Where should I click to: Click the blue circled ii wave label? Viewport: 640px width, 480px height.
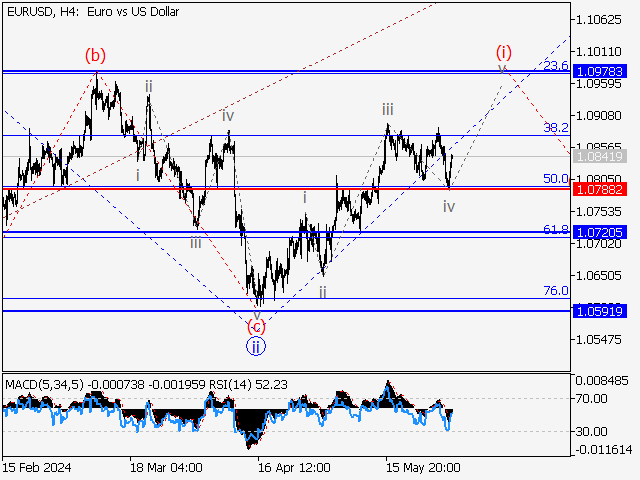click(x=256, y=347)
